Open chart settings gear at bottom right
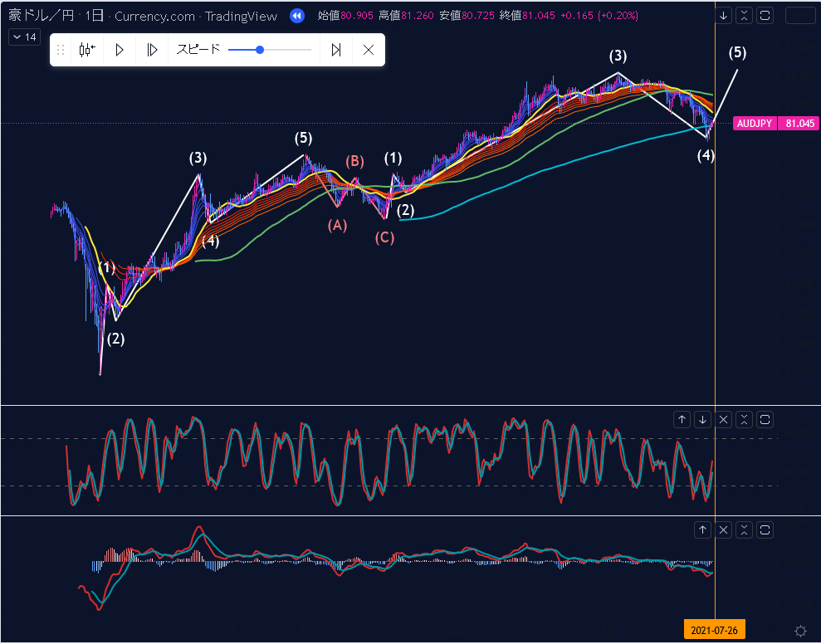Image resolution: width=821 pixels, height=644 pixels. point(800,631)
